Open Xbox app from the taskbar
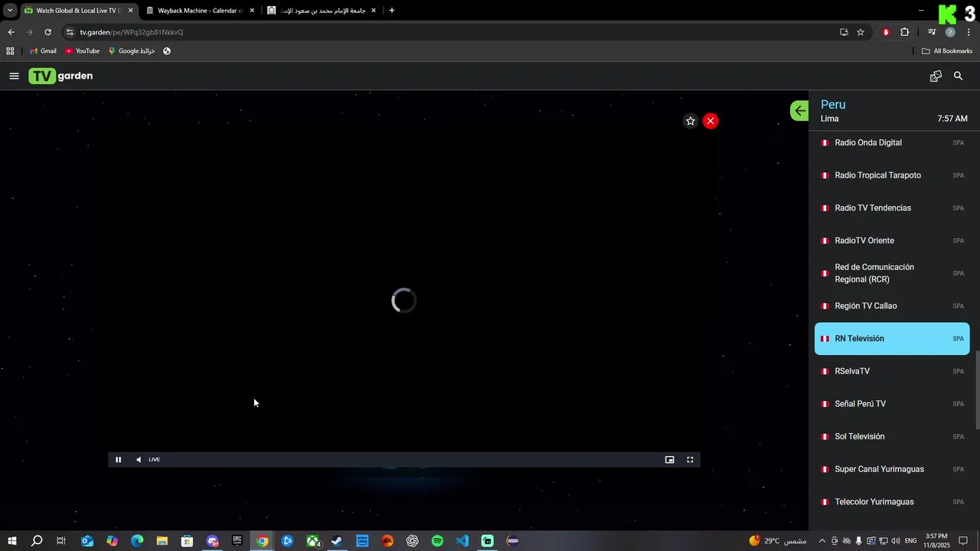 [312, 541]
